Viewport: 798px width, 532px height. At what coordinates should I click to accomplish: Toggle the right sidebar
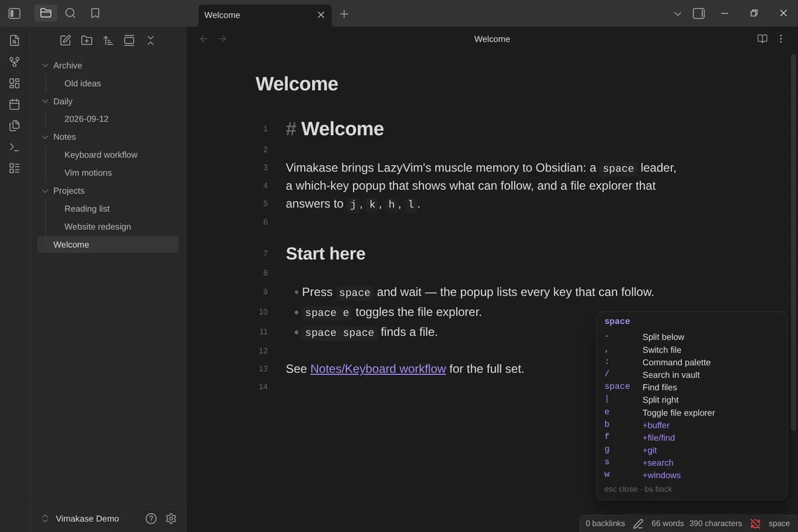click(698, 13)
